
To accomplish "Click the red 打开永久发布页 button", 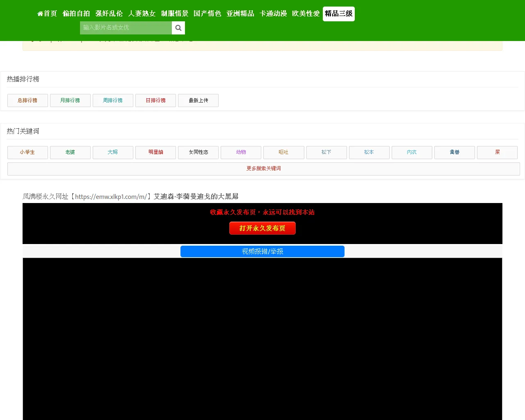I will (262, 228).
